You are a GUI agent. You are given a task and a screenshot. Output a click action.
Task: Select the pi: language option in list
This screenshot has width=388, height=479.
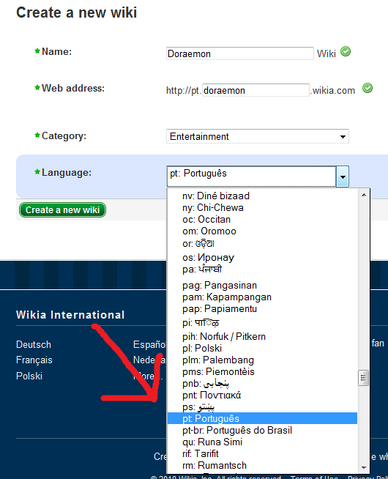[x=201, y=323]
